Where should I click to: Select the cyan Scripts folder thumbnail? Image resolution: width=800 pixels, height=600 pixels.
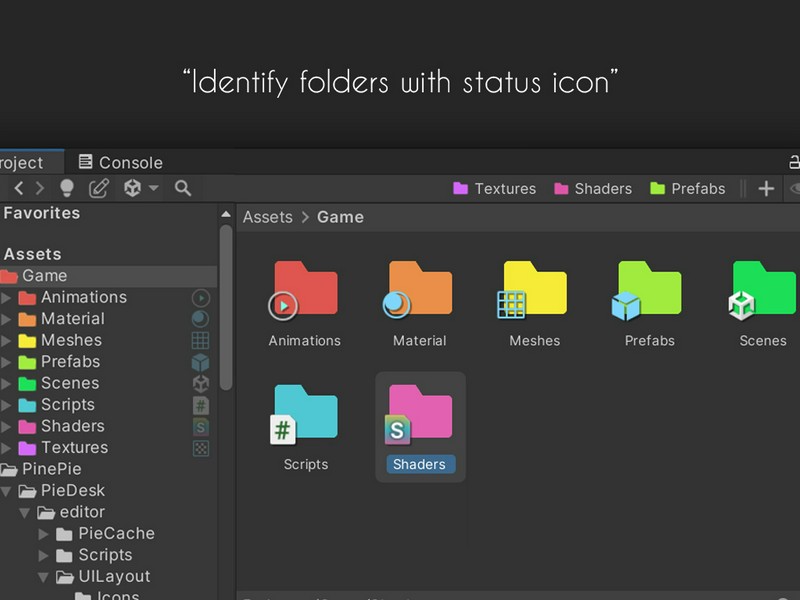[305, 414]
